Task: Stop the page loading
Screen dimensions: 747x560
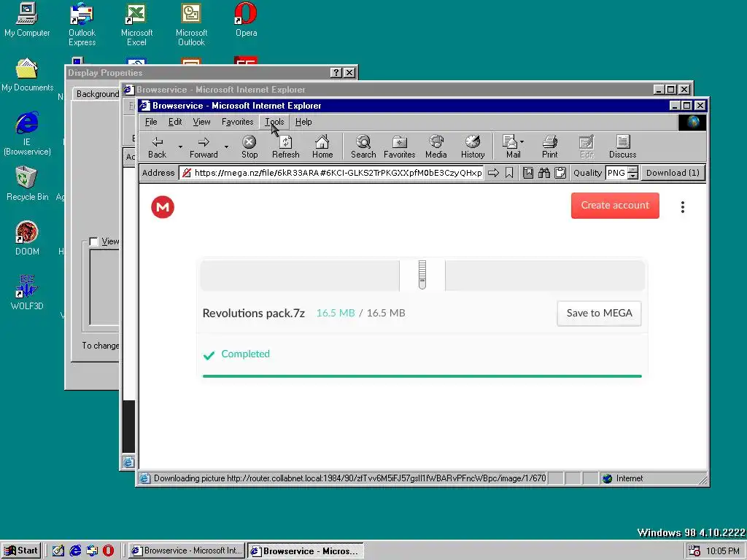Action: click(249, 147)
